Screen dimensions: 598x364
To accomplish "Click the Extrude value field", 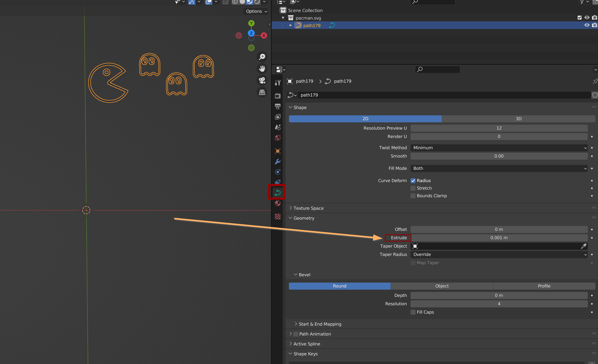I will point(499,238).
